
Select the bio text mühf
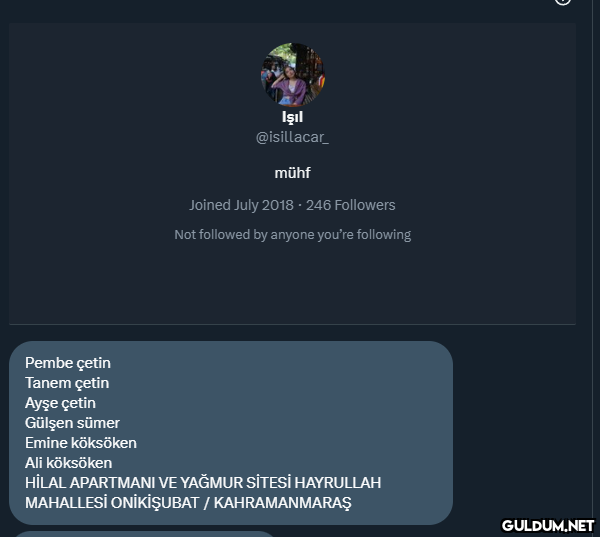292,173
